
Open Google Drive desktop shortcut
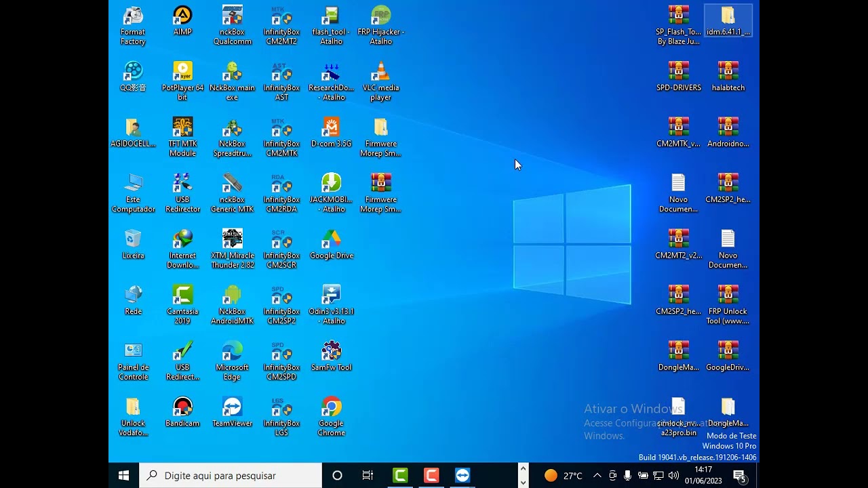[x=331, y=245]
